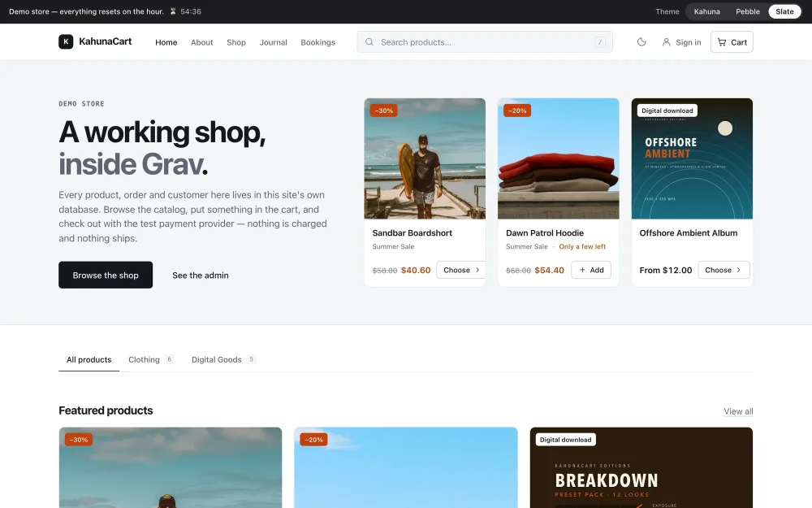
Task: Click the KahunaCart K logo icon
Action: coord(66,41)
